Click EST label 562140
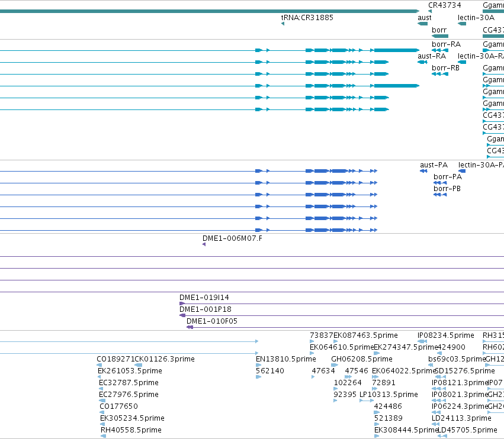The image size is (504, 439). (x=270, y=371)
